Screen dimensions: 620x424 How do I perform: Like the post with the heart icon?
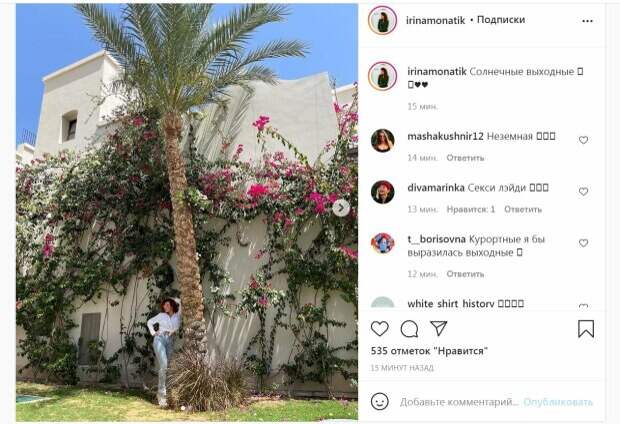click(x=380, y=329)
